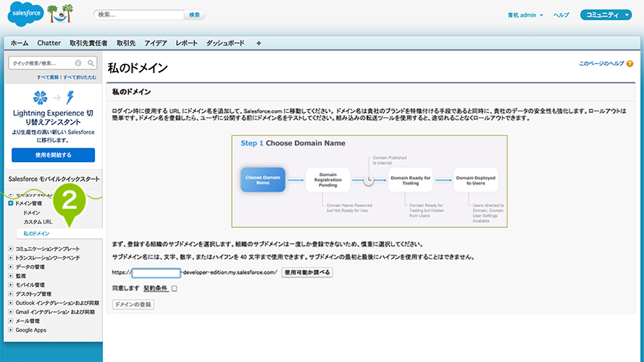The image size is (644, 362).
Task: Click the plus icon for all tabs
Action: pos(259,43)
